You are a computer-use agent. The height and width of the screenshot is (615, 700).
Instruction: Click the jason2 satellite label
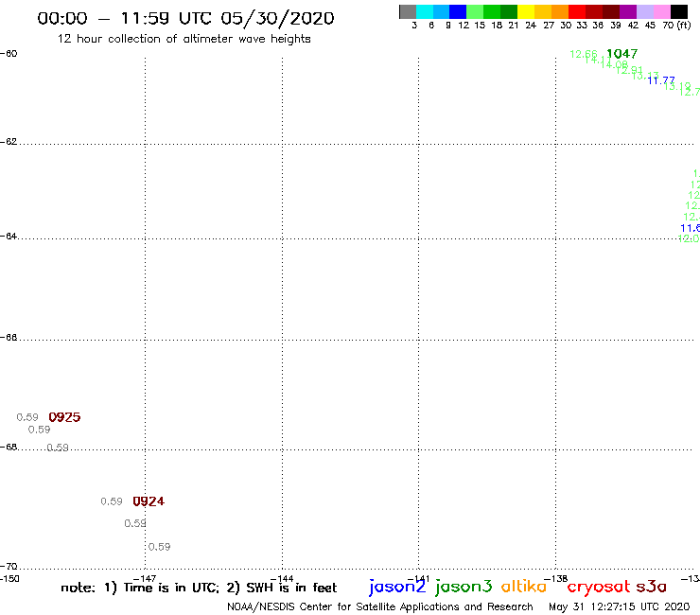pyautogui.click(x=397, y=587)
